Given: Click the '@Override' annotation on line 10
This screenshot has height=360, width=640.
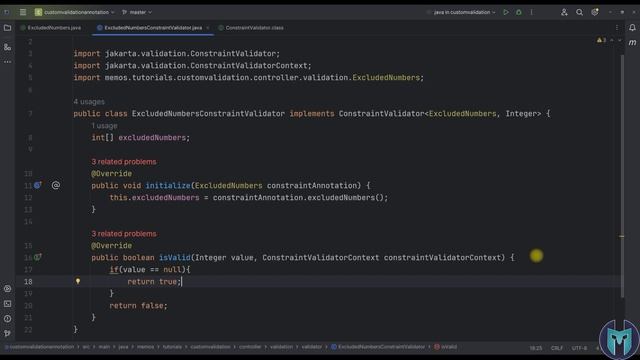Looking at the screenshot, I should [x=111, y=173].
